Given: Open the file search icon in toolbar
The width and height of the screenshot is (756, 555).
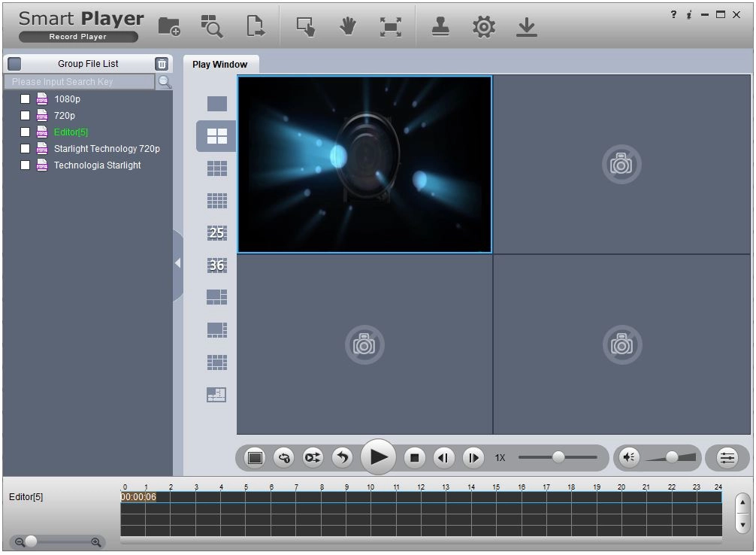Looking at the screenshot, I should click(x=212, y=26).
